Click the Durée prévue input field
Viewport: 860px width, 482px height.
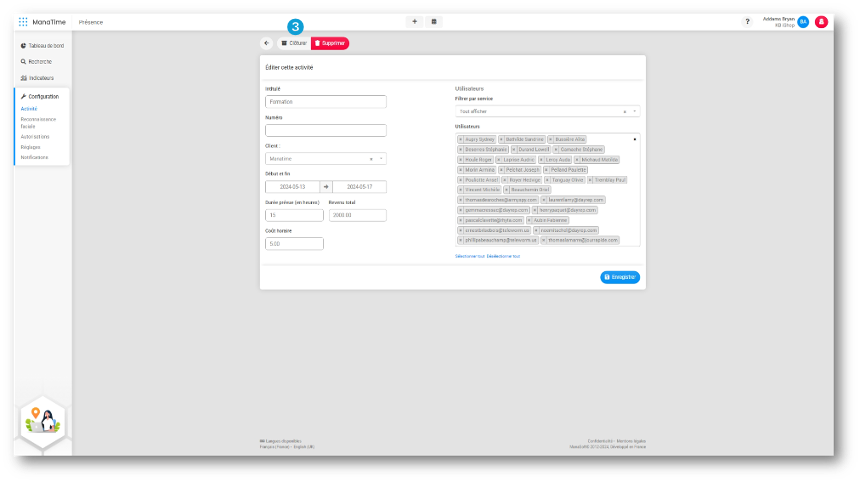click(x=295, y=216)
